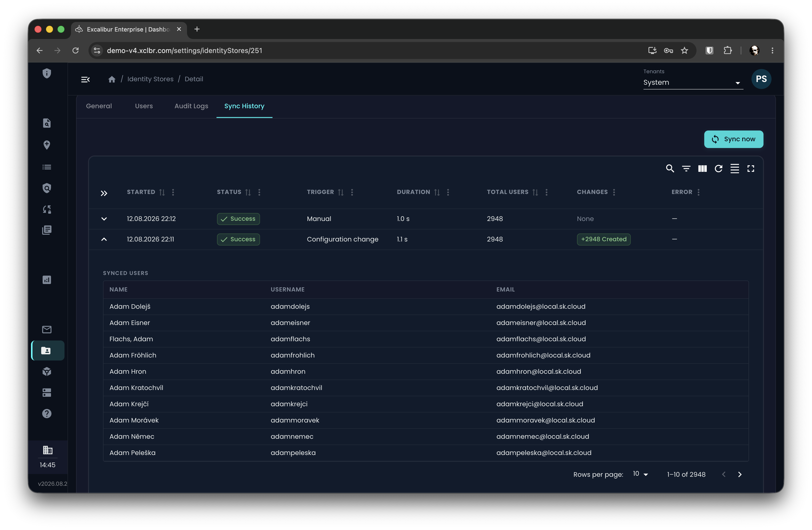The height and width of the screenshot is (530, 812).
Task: Open Identity Stores breadcrumb link
Action: [150, 79]
